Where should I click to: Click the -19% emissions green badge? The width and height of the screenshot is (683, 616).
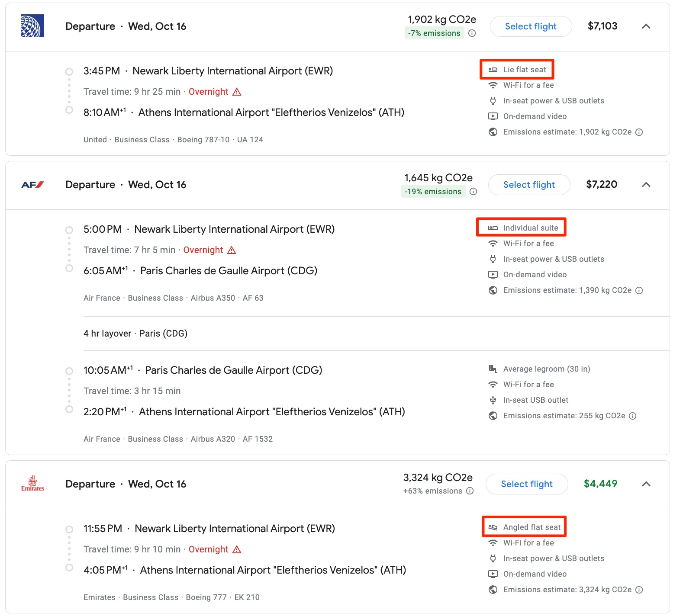[433, 192]
